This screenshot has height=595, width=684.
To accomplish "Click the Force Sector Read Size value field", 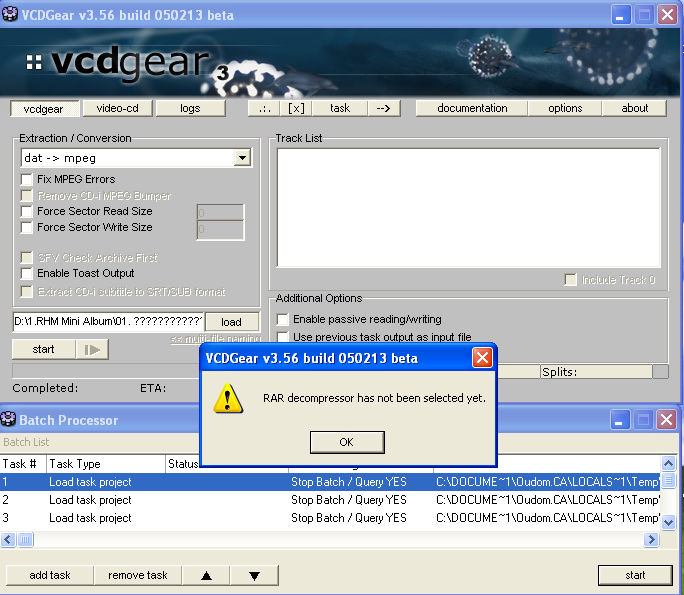I will (220, 212).
